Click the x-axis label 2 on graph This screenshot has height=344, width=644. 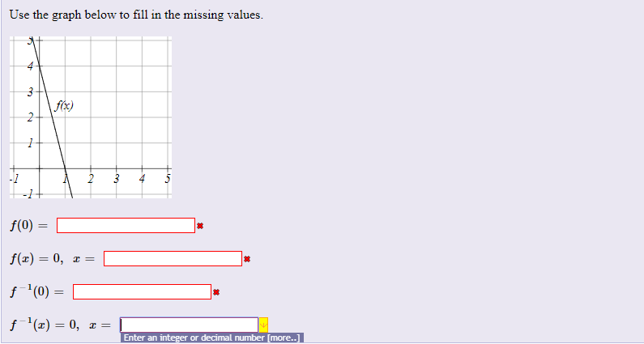[x=92, y=179]
